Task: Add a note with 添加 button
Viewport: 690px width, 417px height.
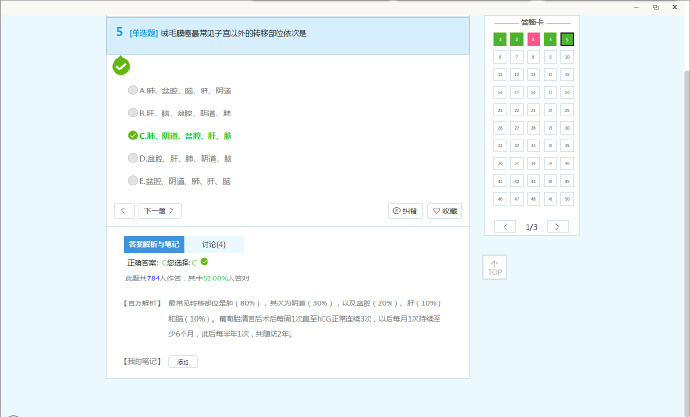Action: point(183,361)
